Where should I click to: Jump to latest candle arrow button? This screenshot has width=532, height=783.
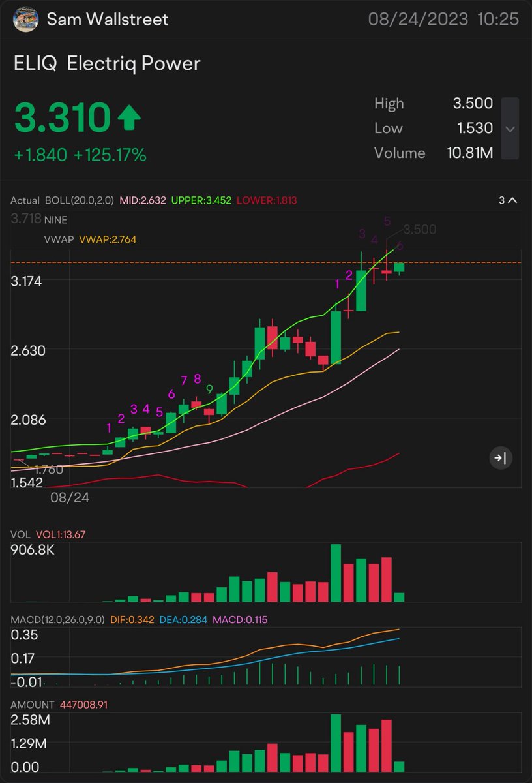[501, 458]
